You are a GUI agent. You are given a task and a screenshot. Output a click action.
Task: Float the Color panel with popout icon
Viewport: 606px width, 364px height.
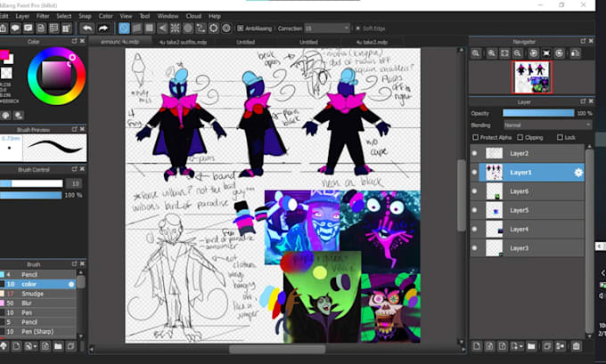(x=74, y=41)
